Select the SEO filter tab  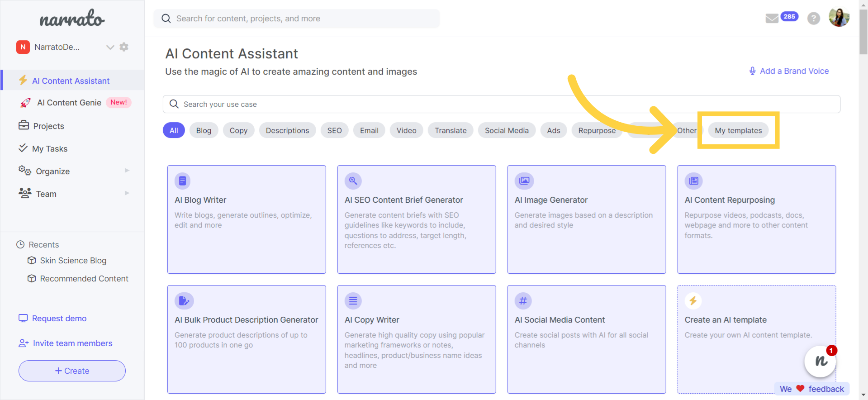tap(335, 130)
